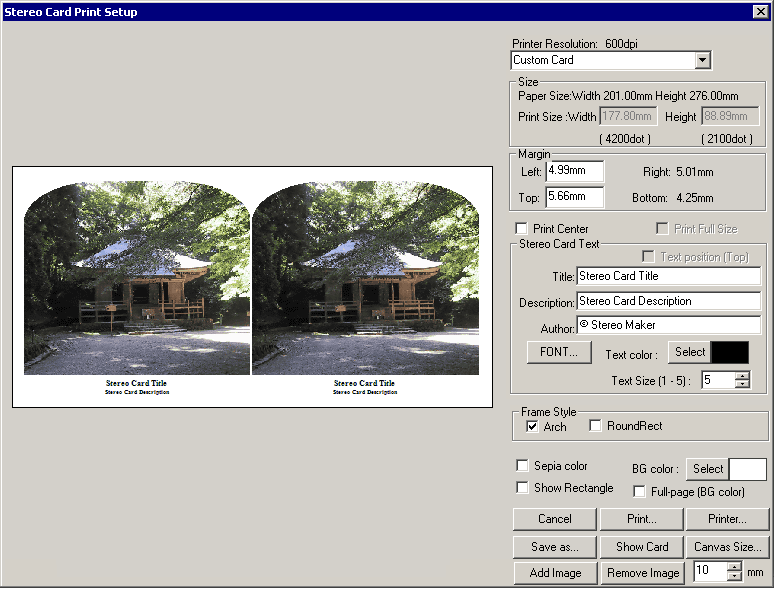The height and width of the screenshot is (589, 774).
Task: Uncheck the Arch frame style
Action: (x=532, y=427)
